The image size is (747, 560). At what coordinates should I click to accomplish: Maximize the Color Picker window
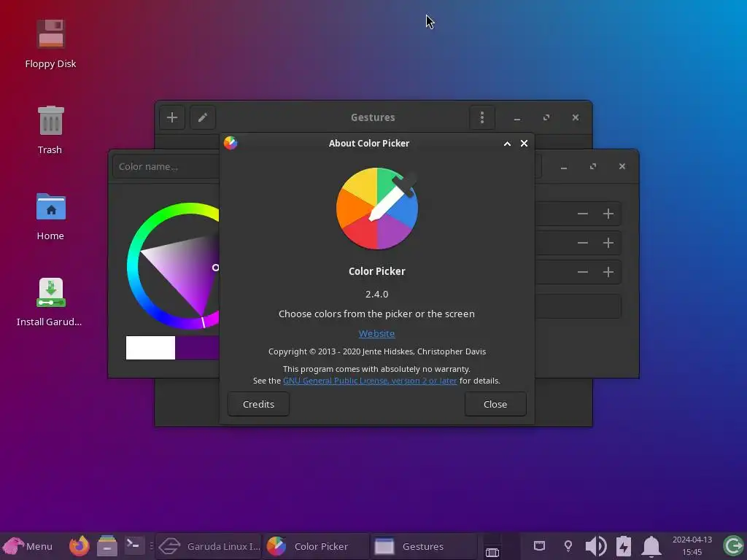click(x=593, y=166)
